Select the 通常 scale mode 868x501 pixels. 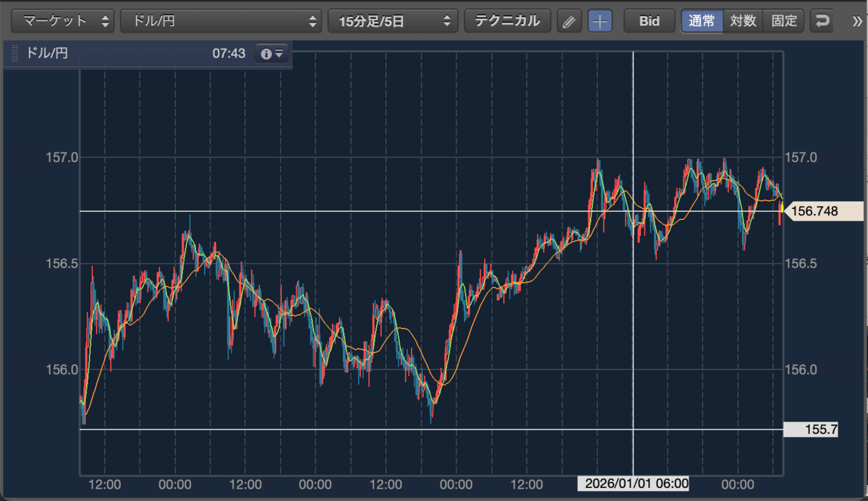coord(702,21)
